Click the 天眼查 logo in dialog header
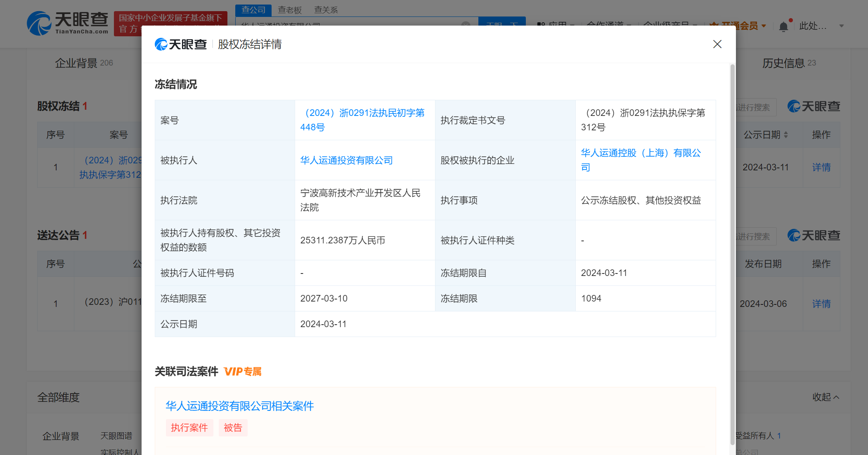The image size is (868, 455). click(x=181, y=44)
